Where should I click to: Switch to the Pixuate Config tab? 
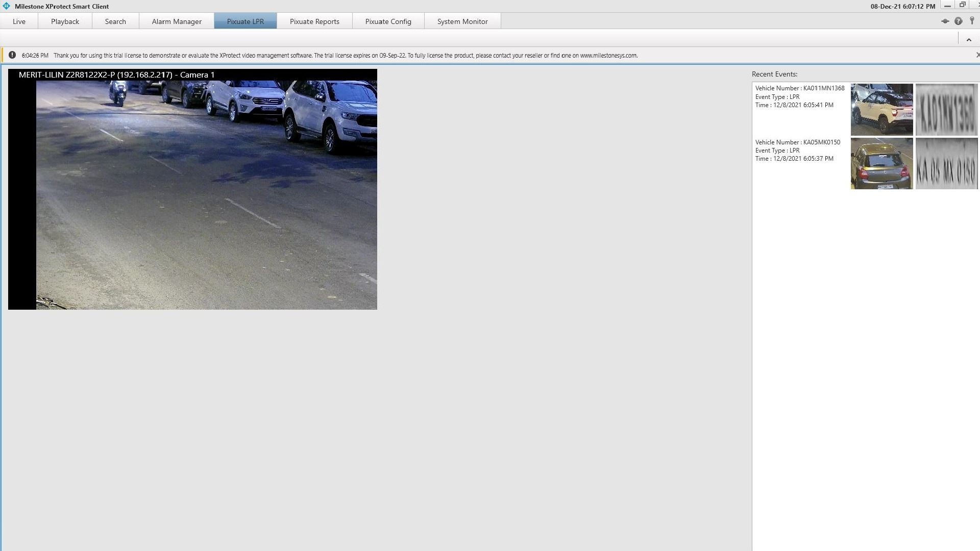[x=388, y=21]
